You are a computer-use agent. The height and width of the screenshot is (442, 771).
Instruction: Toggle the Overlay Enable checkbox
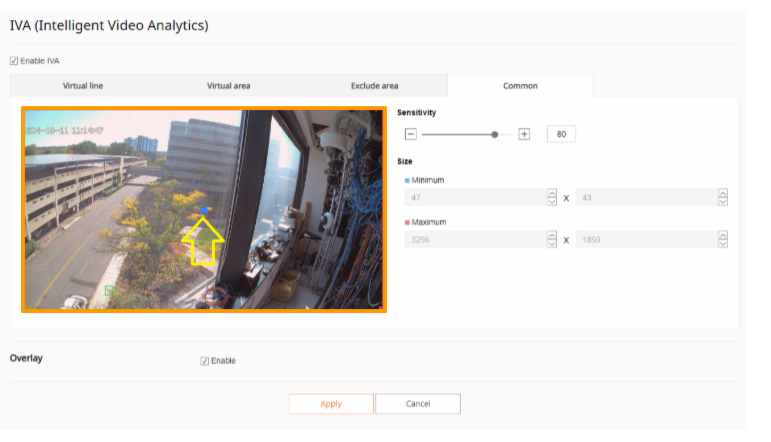[205, 361]
